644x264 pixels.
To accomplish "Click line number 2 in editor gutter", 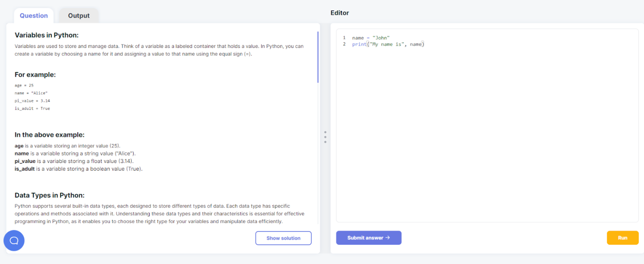I will [344, 44].
